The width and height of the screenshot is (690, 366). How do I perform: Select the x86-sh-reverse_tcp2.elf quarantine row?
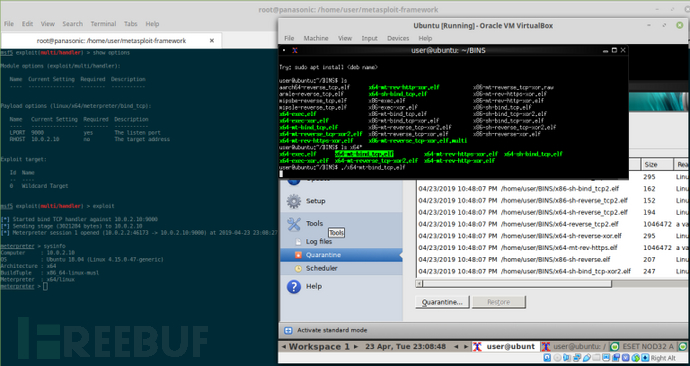tap(553, 201)
